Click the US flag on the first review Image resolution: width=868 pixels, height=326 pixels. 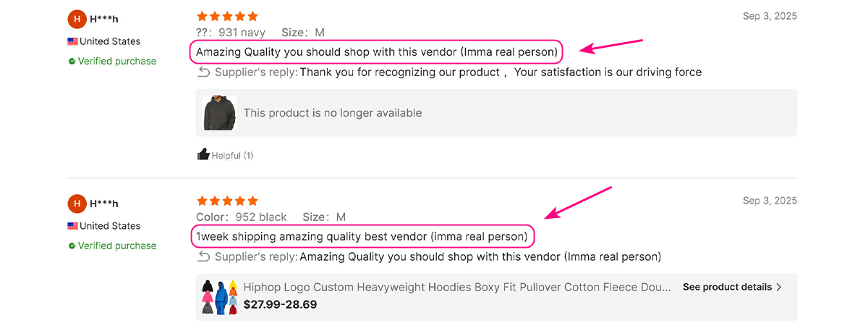pyautogui.click(x=72, y=42)
